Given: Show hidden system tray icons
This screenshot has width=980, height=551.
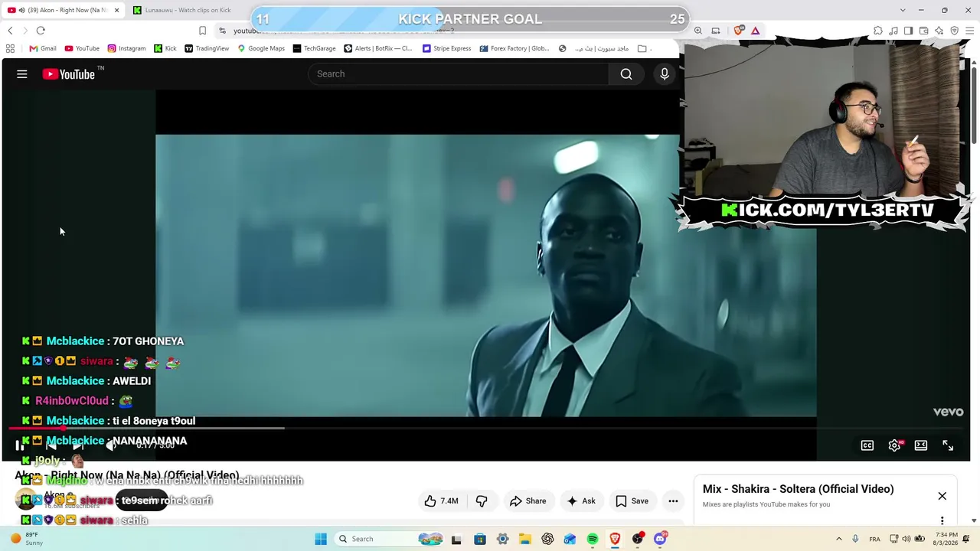Looking at the screenshot, I should (x=839, y=539).
